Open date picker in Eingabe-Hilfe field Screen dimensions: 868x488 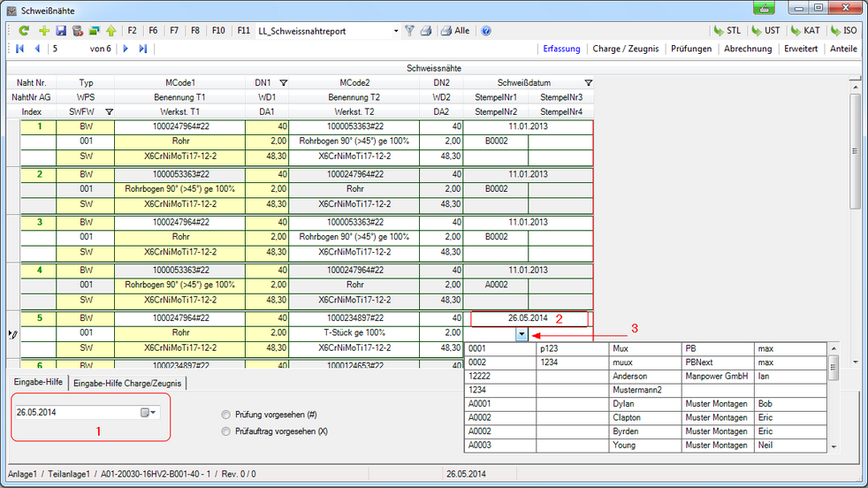point(148,413)
